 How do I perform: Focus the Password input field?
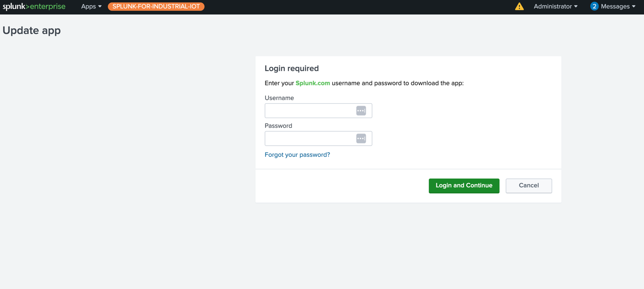click(309, 139)
